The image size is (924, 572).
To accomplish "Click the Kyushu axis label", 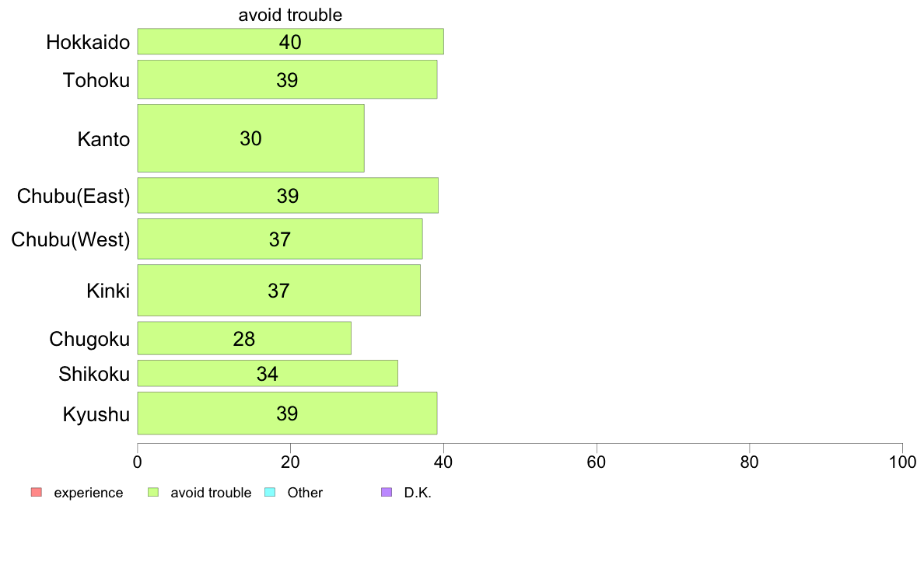I will tap(96, 414).
